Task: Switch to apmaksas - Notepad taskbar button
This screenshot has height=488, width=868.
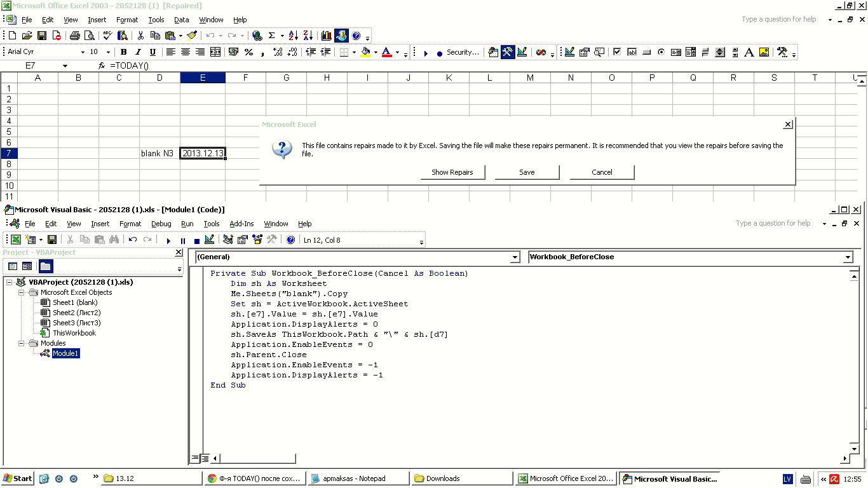Action: 358,478
